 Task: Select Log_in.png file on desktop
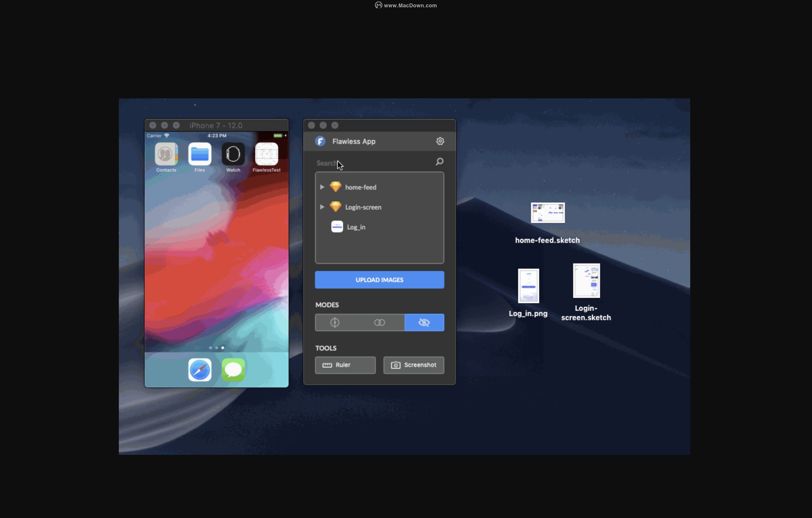point(528,293)
